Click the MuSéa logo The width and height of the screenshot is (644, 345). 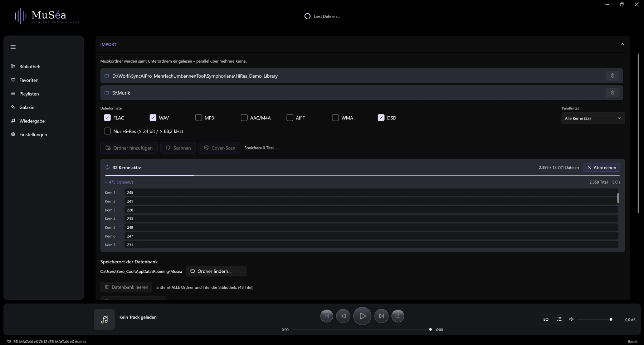(47, 16)
